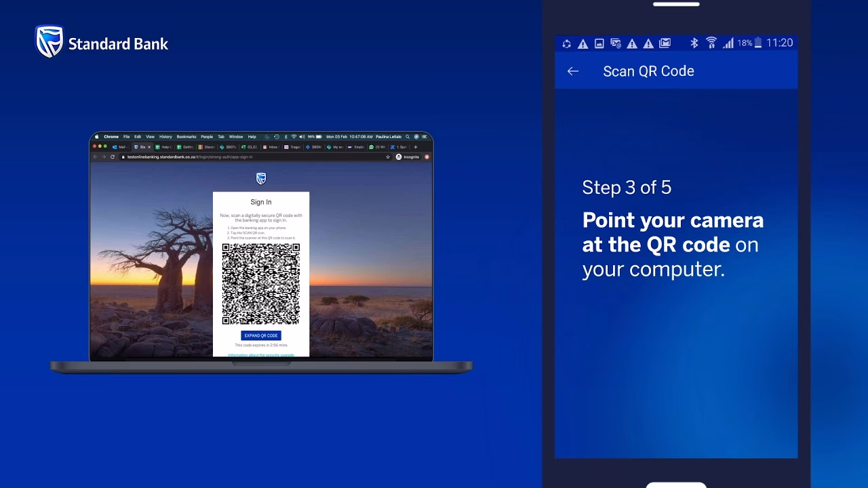Open the File menu on the laptop

tap(126, 137)
